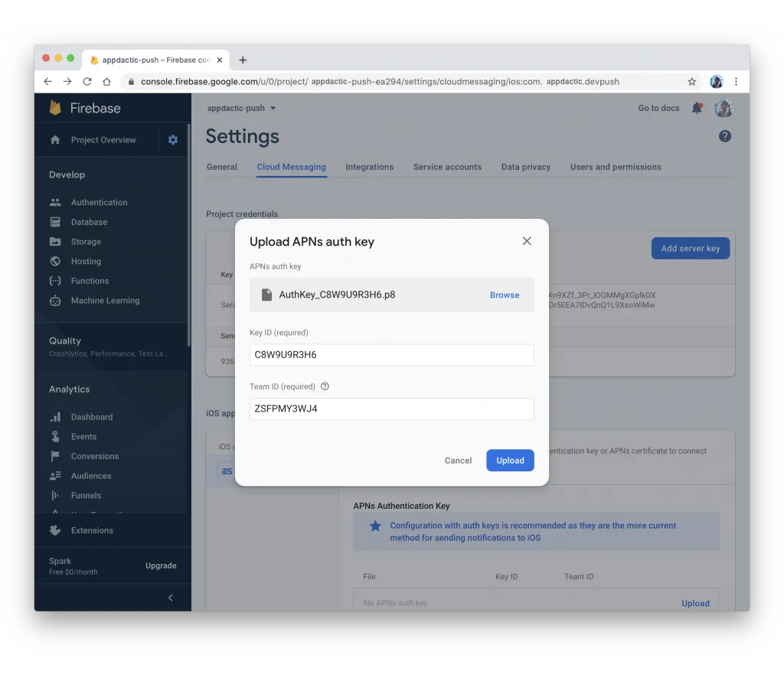Image resolution: width=784 pixels, height=678 pixels.
Task: Select Audiences under Analytics
Action: (90, 475)
